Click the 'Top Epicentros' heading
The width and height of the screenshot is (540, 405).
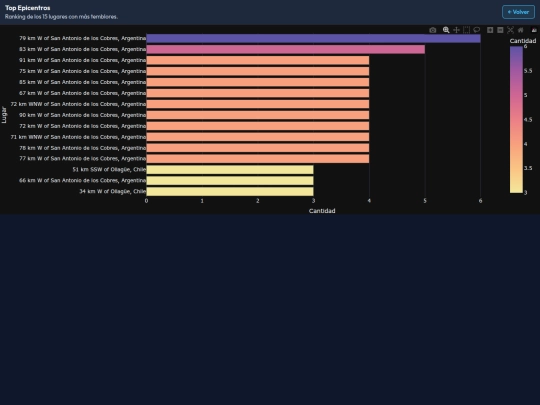coord(28,8)
